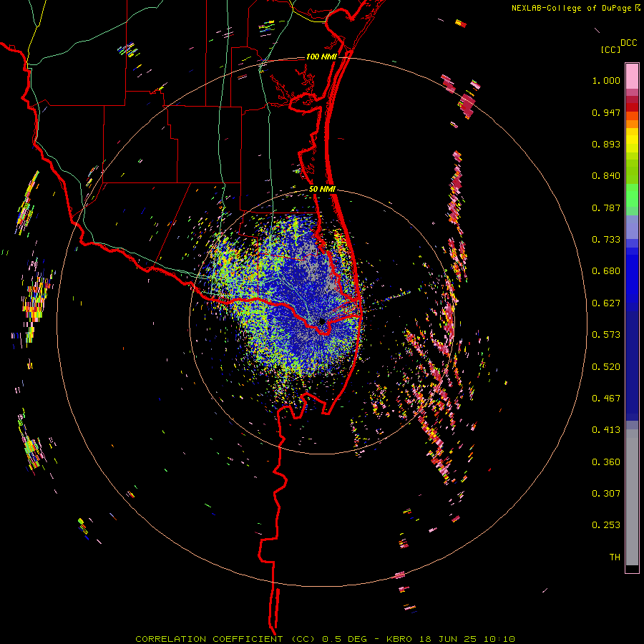
Task: Click the 100 NMI range ring label
Action: [321, 57]
